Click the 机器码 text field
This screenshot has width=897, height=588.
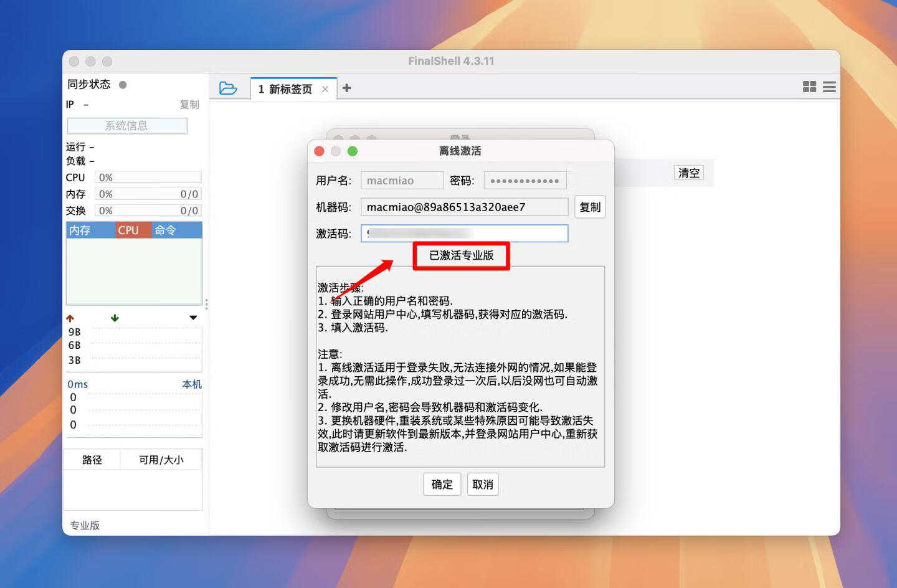(x=465, y=207)
